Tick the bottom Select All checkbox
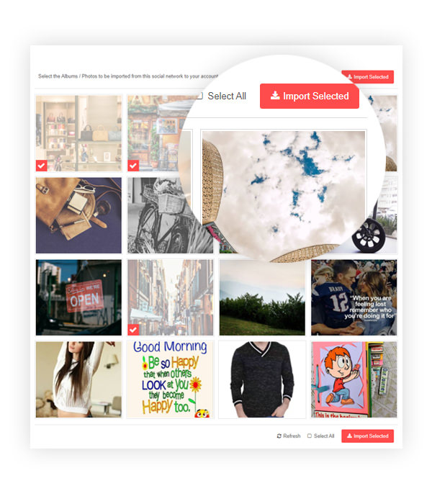Viewport: 432px width, 504px height. pyautogui.click(x=310, y=436)
